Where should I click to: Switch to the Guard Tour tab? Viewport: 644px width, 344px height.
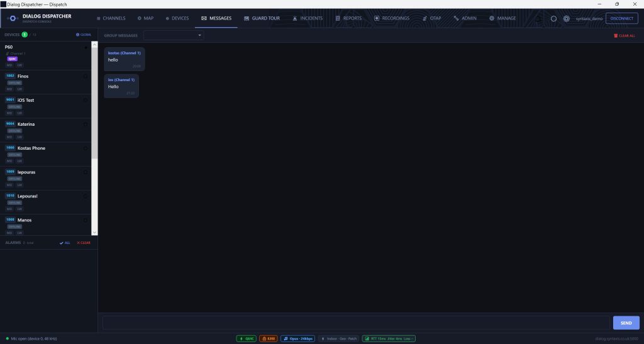click(262, 18)
